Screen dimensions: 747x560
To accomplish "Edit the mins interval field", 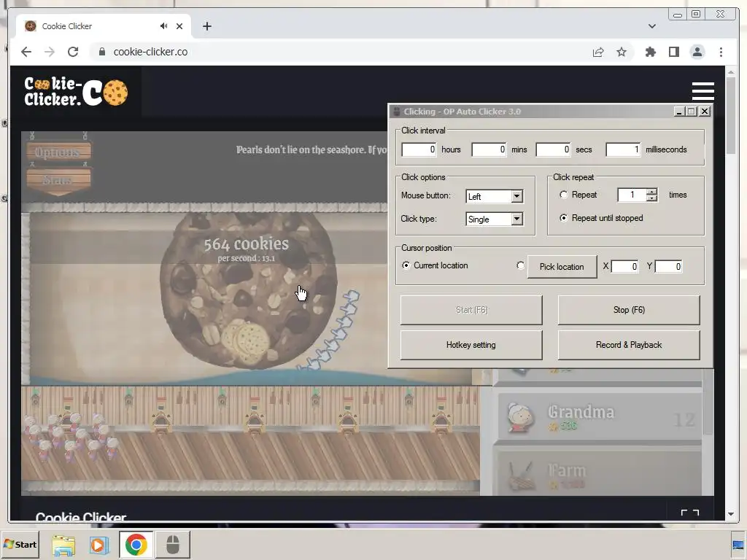I will (x=489, y=149).
